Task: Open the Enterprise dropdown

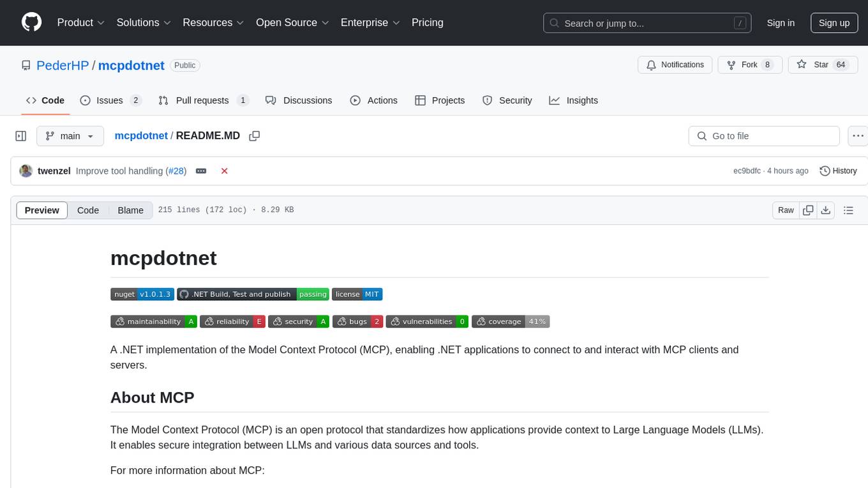Action: pyautogui.click(x=370, y=22)
